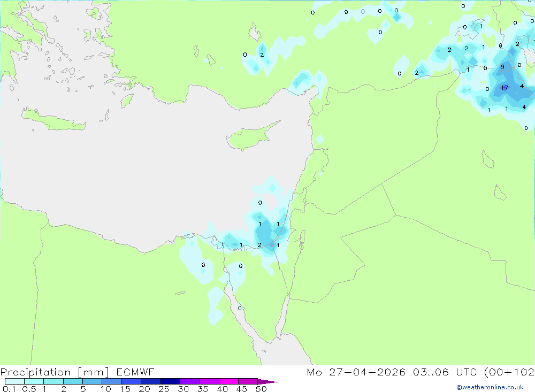Pick the 25–30 mm navy legend swatch

coord(170,381)
